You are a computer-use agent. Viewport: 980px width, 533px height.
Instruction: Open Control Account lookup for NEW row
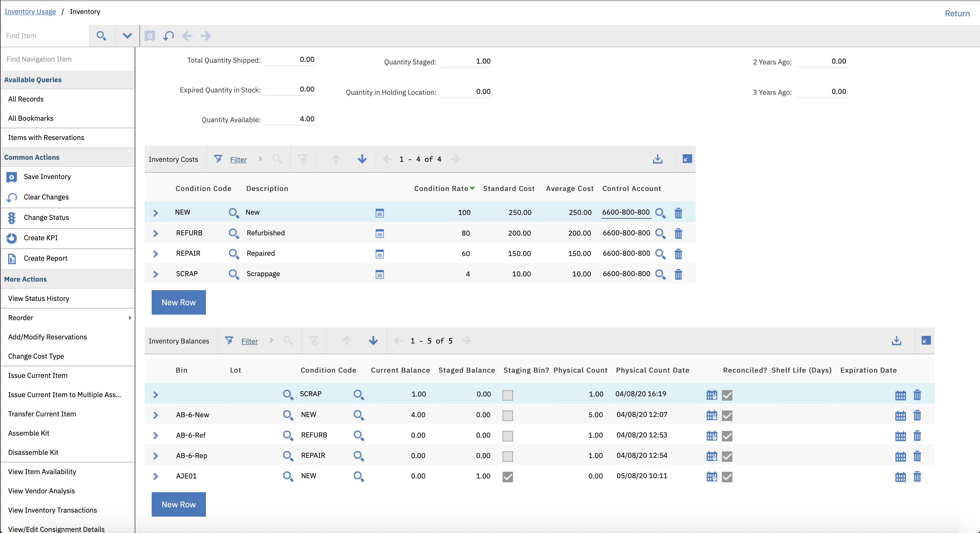pos(660,213)
